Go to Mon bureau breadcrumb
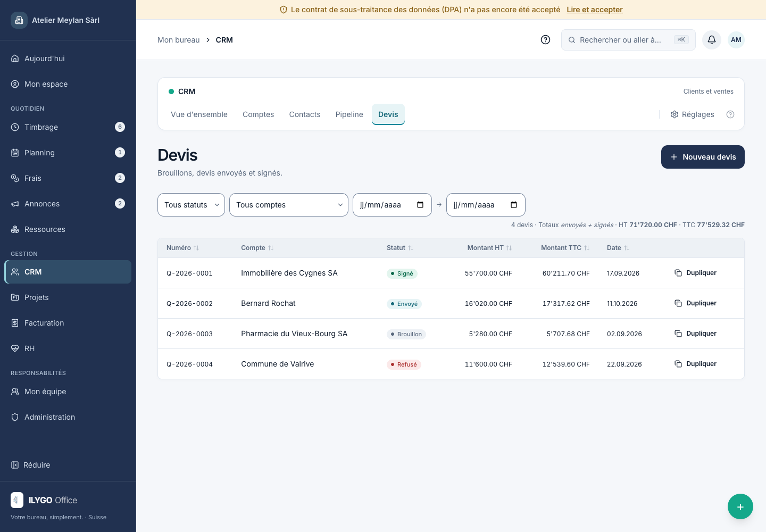Viewport: 766px width, 532px height. [178, 40]
